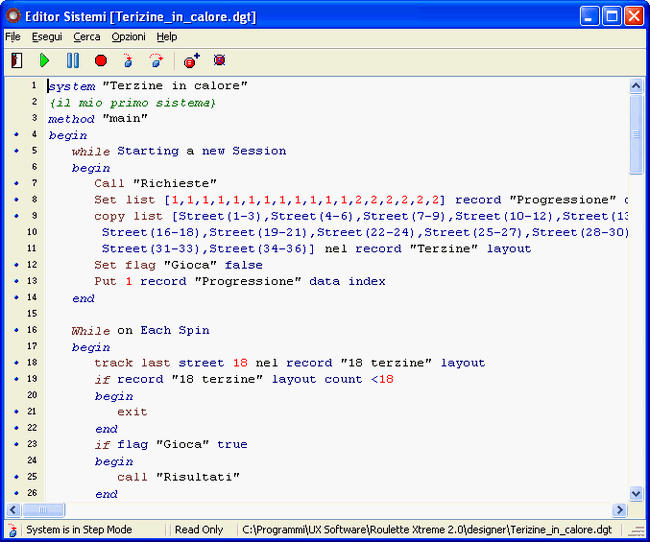Toggle breakpoint dot on line 21
650x542 pixels.
pyautogui.click(x=17, y=411)
